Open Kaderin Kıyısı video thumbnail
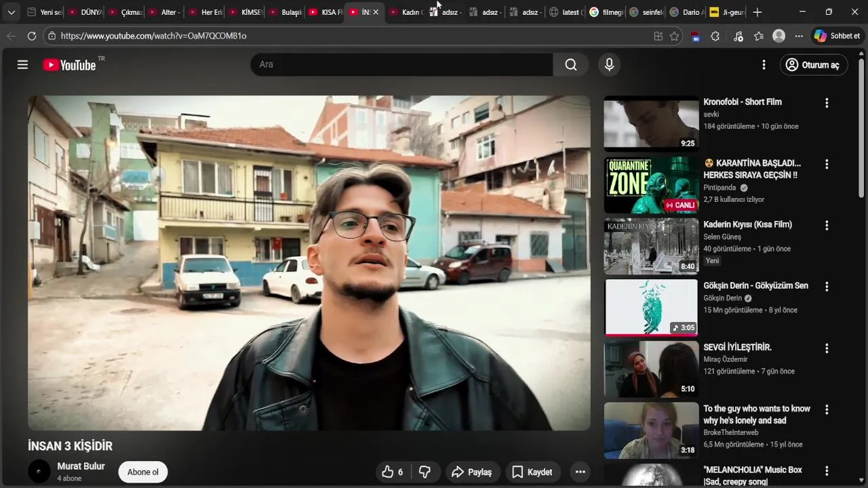The height and width of the screenshot is (488, 868). pos(651,246)
